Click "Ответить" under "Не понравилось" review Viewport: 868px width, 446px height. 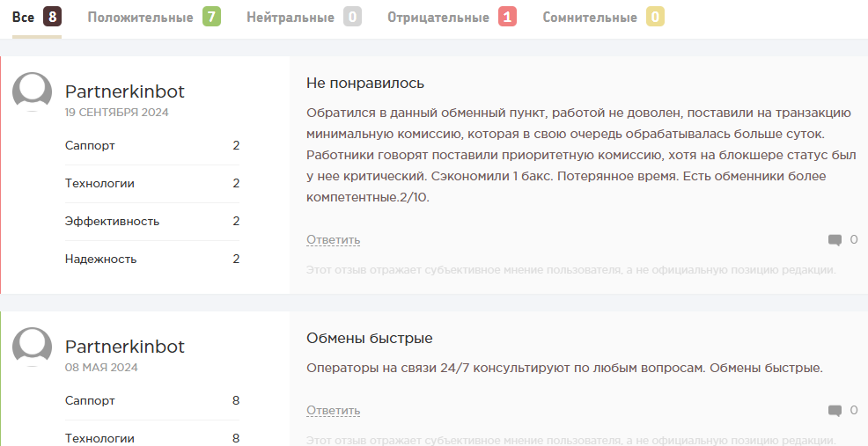coord(334,240)
